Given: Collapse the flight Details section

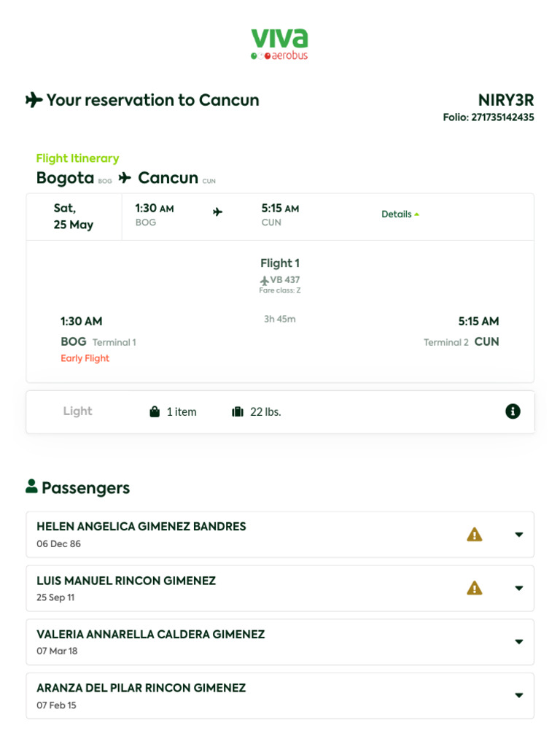Looking at the screenshot, I should pos(400,214).
